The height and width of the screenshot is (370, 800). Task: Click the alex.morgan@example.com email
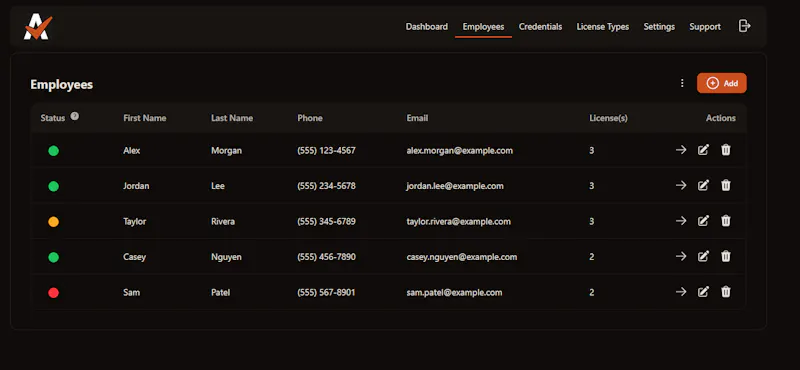(459, 151)
